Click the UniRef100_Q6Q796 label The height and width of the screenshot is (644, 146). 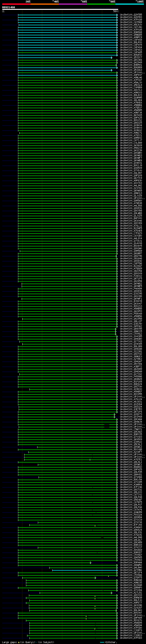point(131,256)
